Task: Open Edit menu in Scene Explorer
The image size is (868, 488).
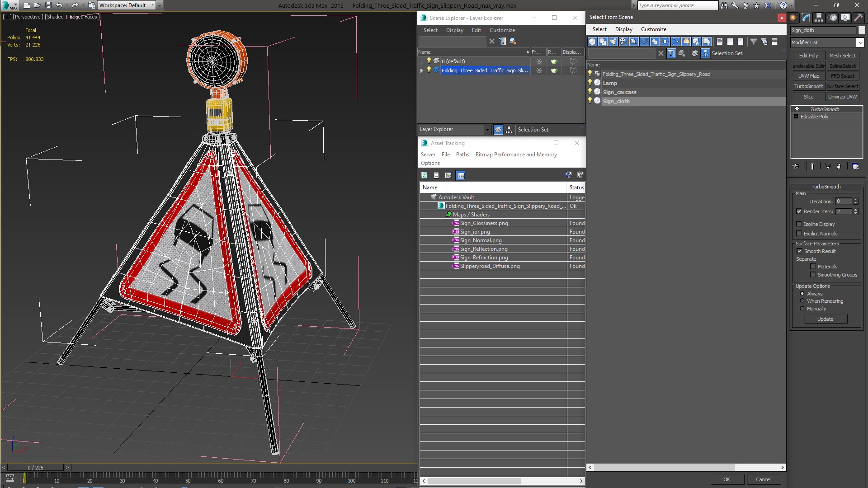Action: [x=476, y=30]
